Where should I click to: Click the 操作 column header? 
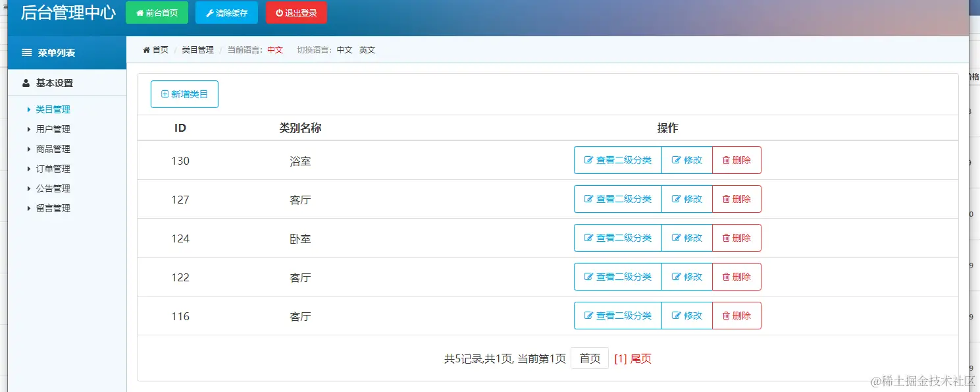pyautogui.click(x=667, y=128)
